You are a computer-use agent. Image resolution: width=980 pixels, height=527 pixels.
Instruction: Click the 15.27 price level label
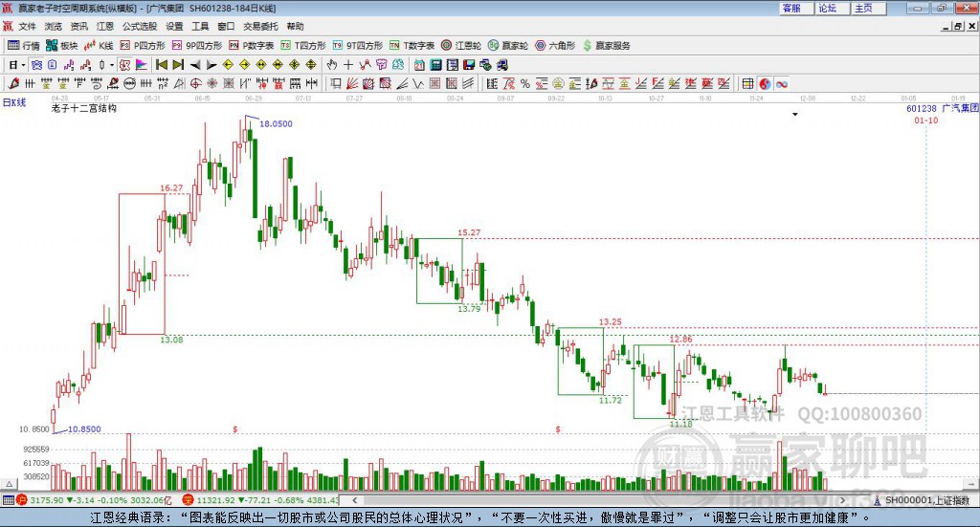tap(469, 232)
